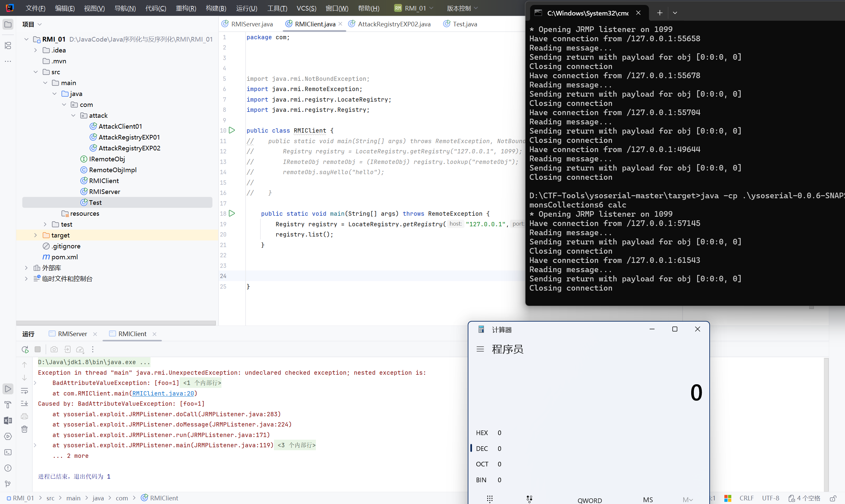Open RemoteObjImpl in the project tree

(x=113, y=170)
